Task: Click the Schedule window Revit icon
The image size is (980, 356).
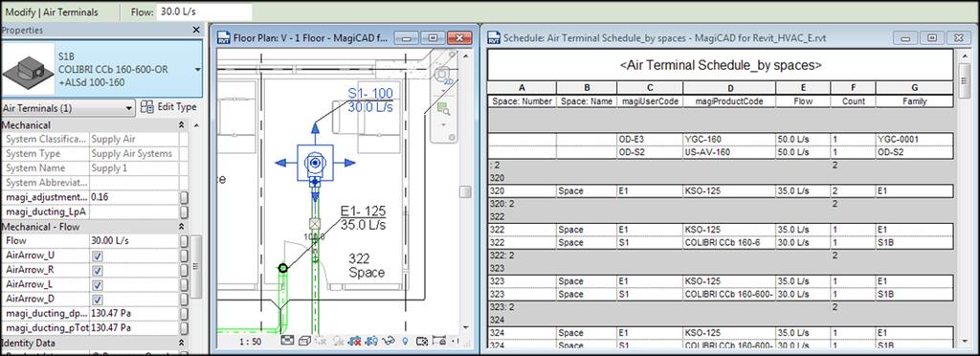Action: click(494, 37)
